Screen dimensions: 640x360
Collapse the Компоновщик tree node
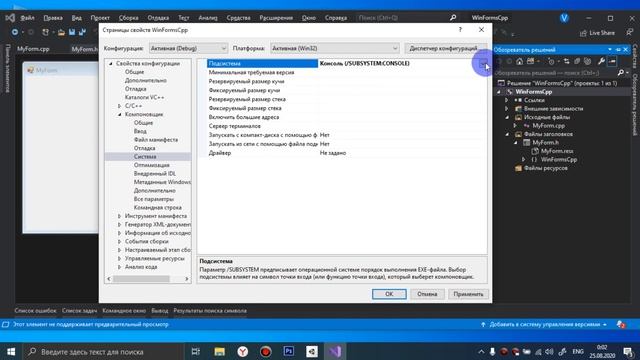click(120, 115)
